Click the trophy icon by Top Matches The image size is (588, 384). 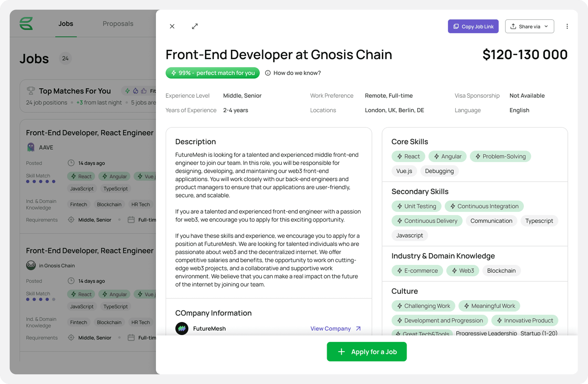pyautogui.click(x=31, y=91)
